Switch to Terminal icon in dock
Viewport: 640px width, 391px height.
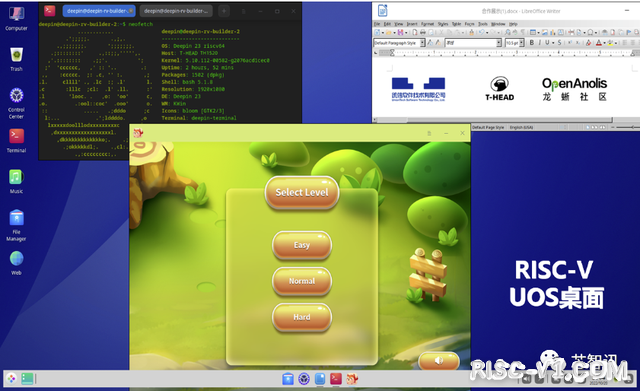(x=336, y=379)
